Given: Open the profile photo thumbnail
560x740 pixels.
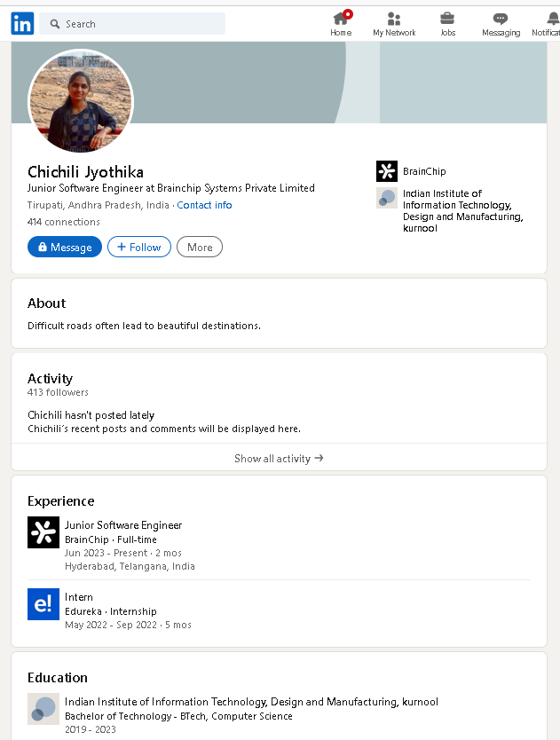Looking at the screenshot, I should (82, 101).
